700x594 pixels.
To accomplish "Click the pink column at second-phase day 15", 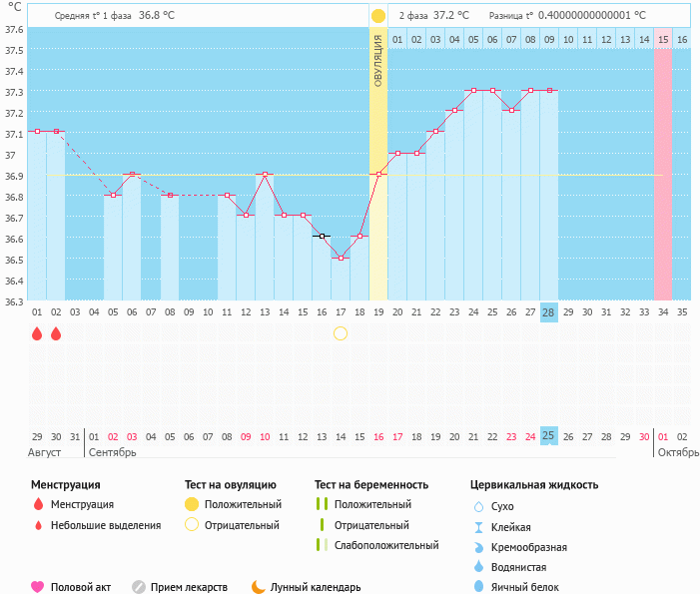I will [x=663, y=170].
